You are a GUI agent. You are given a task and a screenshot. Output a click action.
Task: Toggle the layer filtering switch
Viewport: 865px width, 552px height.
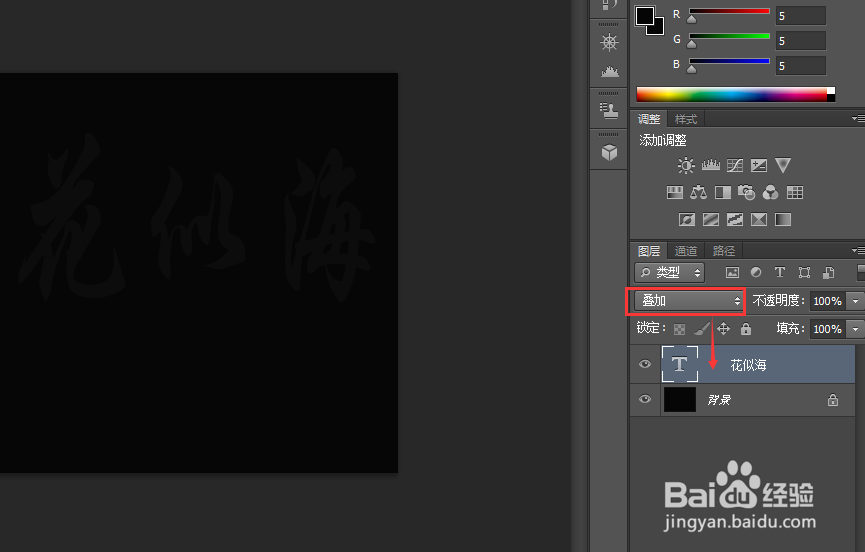860,272
